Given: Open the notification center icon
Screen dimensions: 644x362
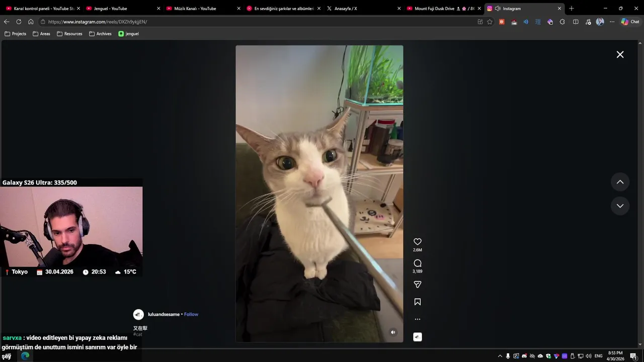Looking at the screenshot, I should (x=633, y=356).
